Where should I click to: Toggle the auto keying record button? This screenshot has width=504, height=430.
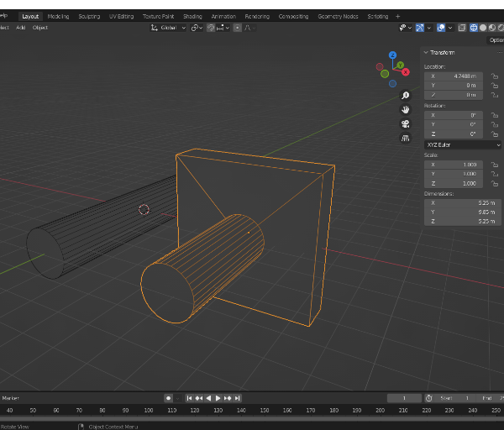pyautogui.click(x=168, y=398)
